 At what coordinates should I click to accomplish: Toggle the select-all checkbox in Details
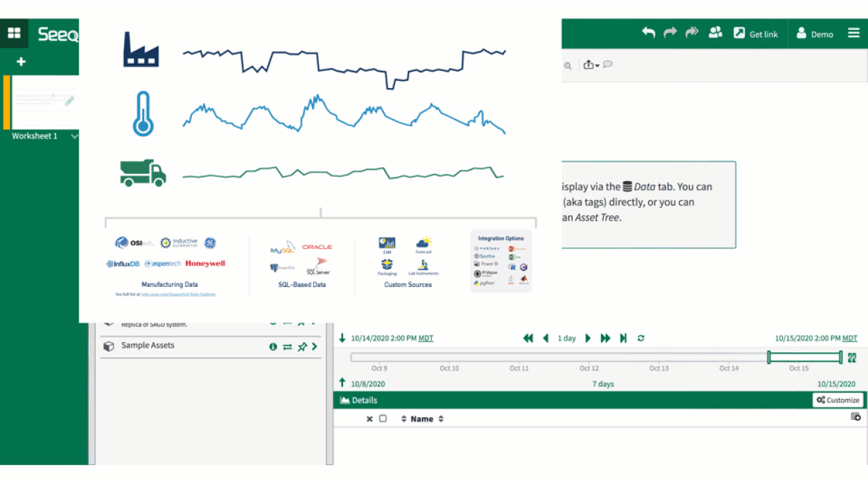[382, 419]
